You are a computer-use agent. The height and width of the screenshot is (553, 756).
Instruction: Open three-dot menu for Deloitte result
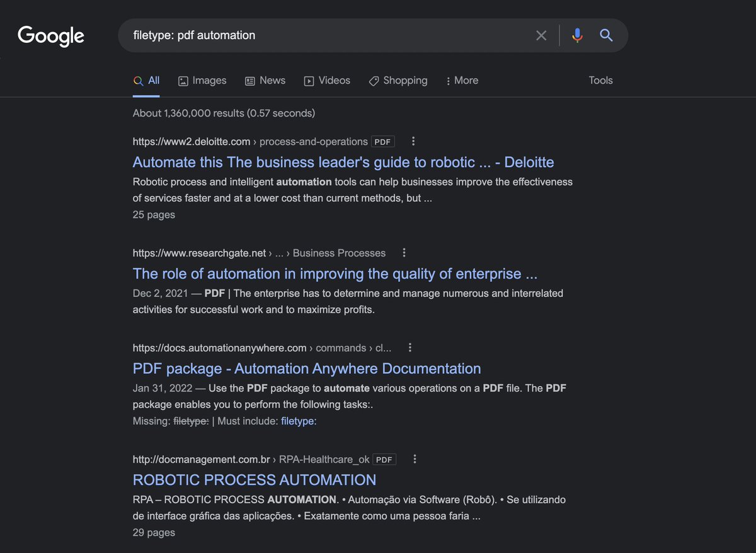coord(413,141)
